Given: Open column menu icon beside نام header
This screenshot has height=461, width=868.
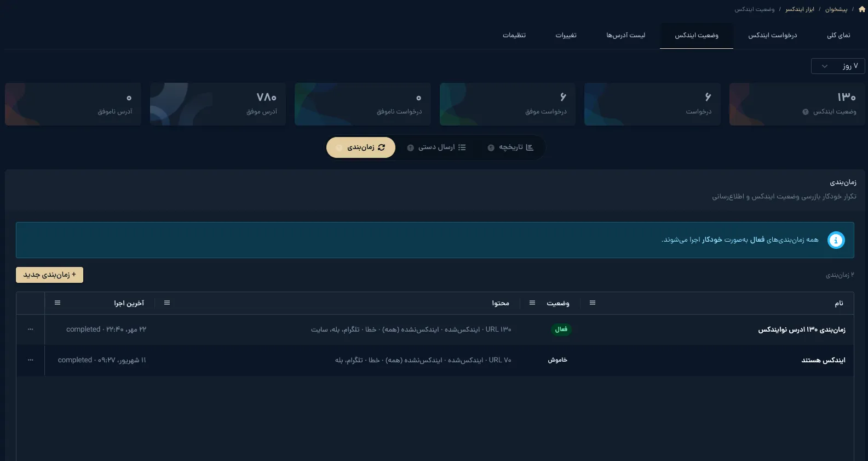Looking at the screenshot, I should 593,303.
